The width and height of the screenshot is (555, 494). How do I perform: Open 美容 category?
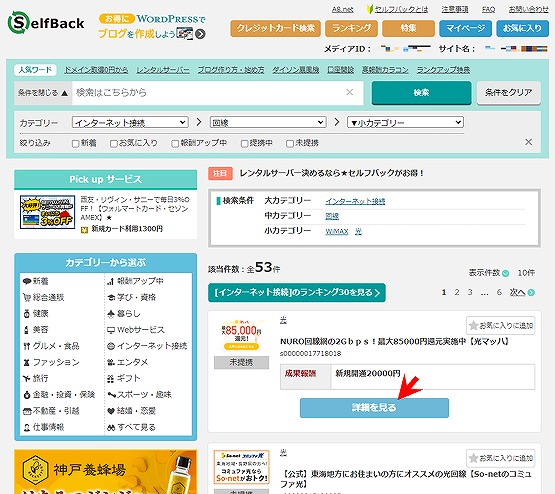click(35, 330)
